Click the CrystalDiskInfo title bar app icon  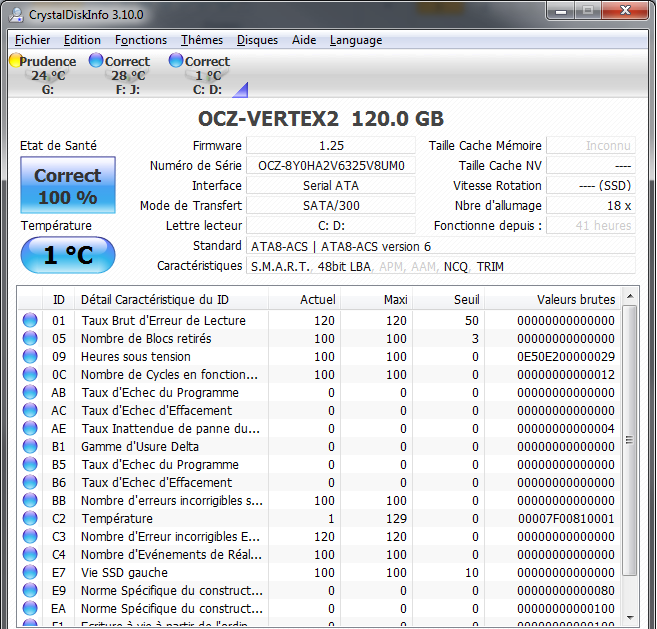point(17,13)
